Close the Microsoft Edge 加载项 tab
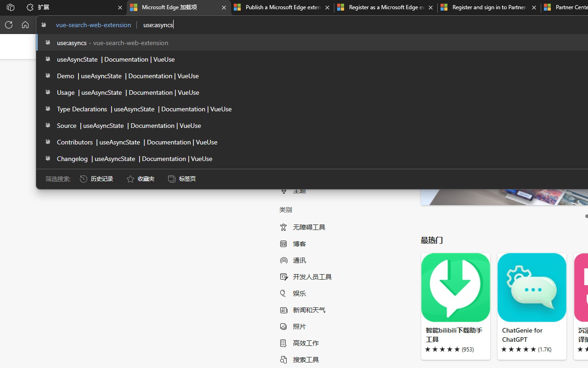Viewport: 588px width, 368px height. coord(224,7)
